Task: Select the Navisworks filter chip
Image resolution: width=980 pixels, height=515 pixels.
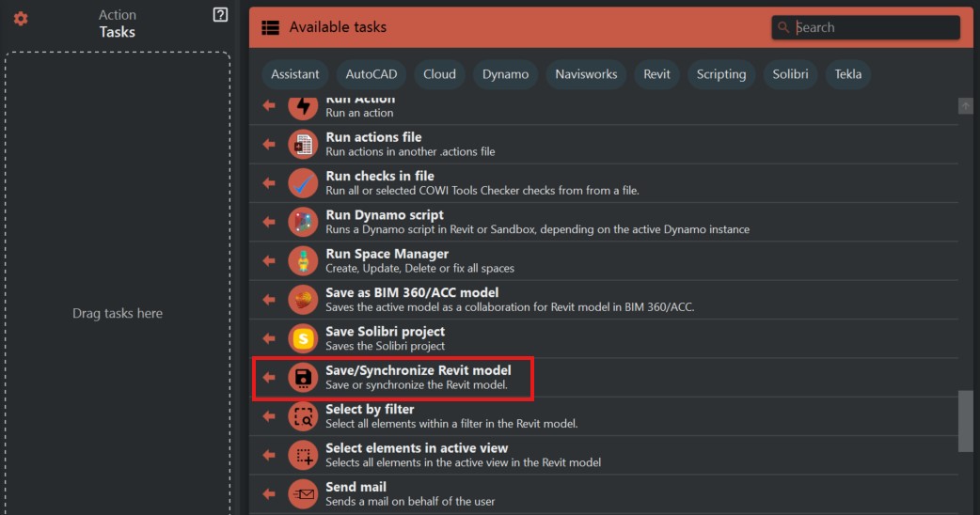Action: coord(586,74)
